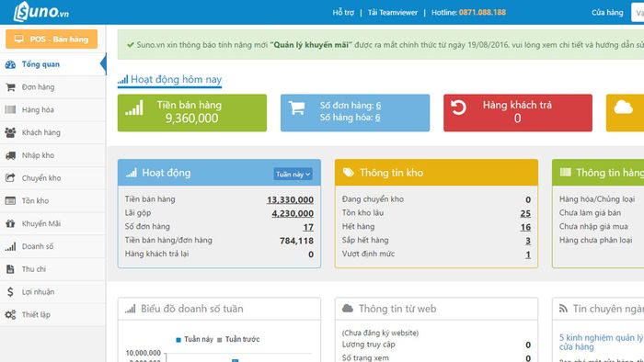The image size is (644, 362).
Task: Open Doanh số menu entry
Action: [x=52, y=246]
